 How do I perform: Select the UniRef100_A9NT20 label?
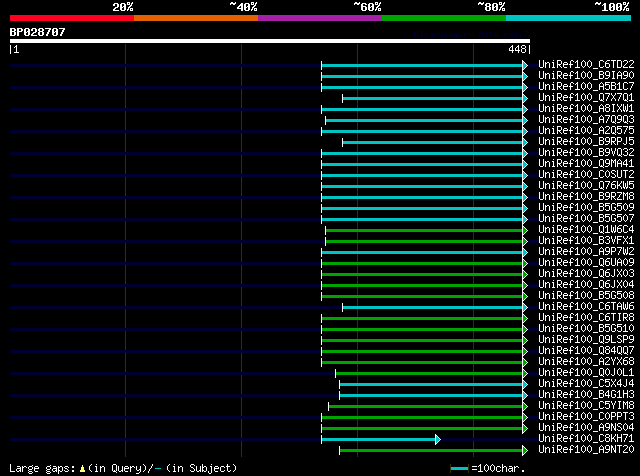pyautogui.click(x=586, y=450)
